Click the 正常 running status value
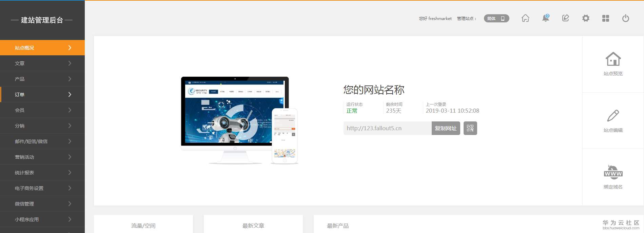The width and height of the screenshot is (644, 233). click(x=352, y=111)
